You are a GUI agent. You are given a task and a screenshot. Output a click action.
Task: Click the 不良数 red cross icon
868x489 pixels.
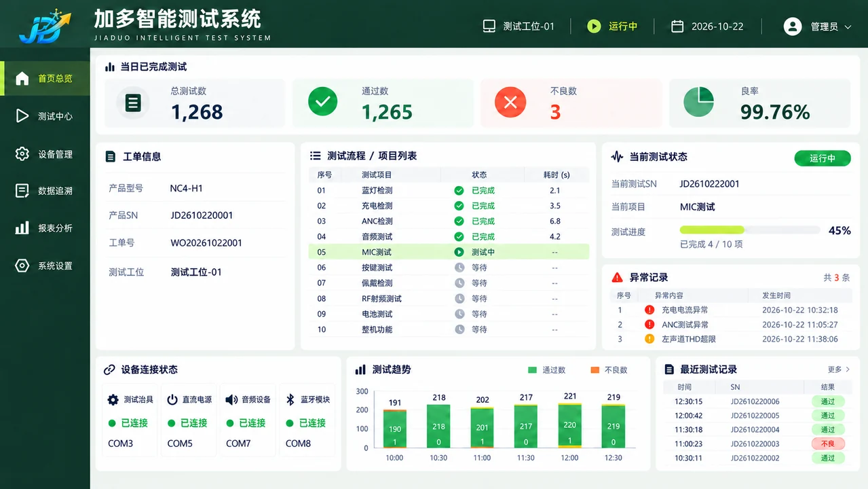[510, 103]
